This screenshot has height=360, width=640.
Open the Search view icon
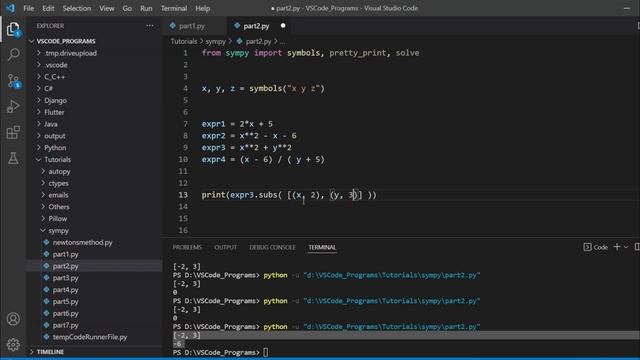pos(13,54)
